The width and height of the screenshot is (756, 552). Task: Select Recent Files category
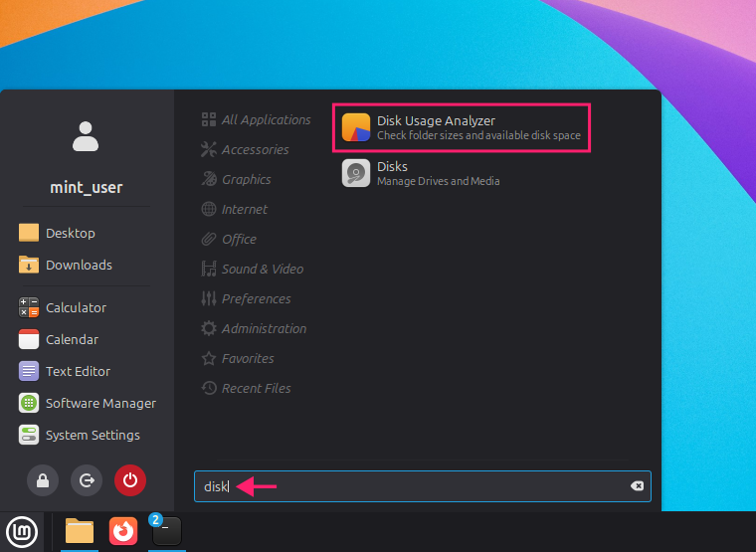[246, 389]
